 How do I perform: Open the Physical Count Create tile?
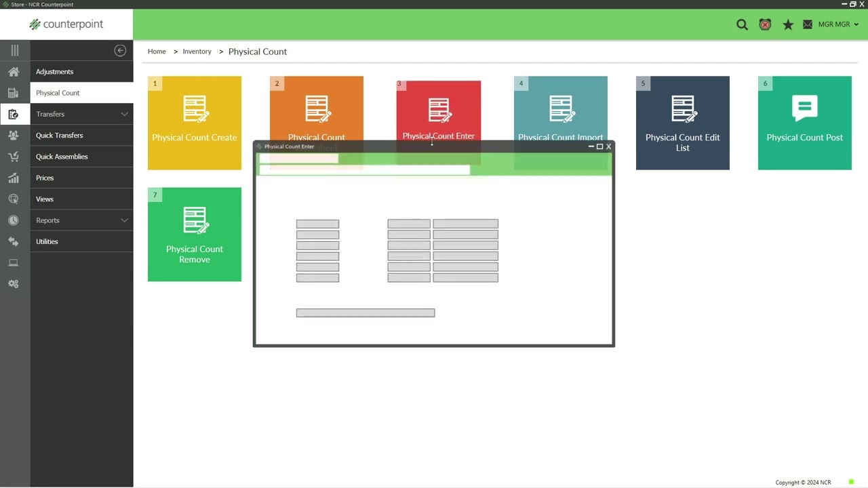tap(195, 123)
